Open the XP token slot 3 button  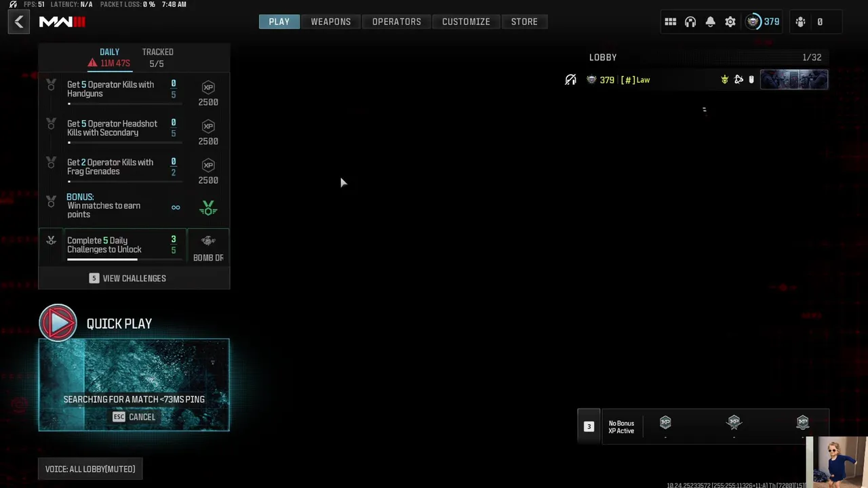[589, 426]
